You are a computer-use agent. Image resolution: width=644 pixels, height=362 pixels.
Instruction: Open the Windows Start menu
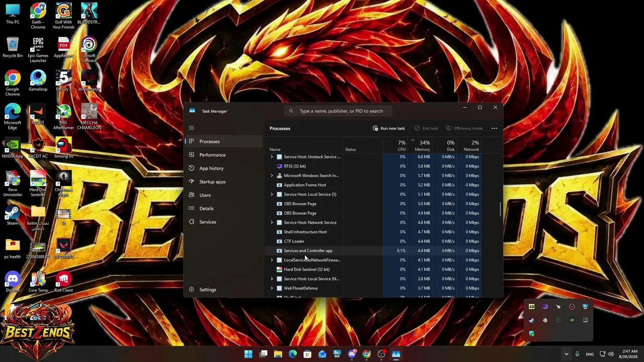tap(248, 354)
